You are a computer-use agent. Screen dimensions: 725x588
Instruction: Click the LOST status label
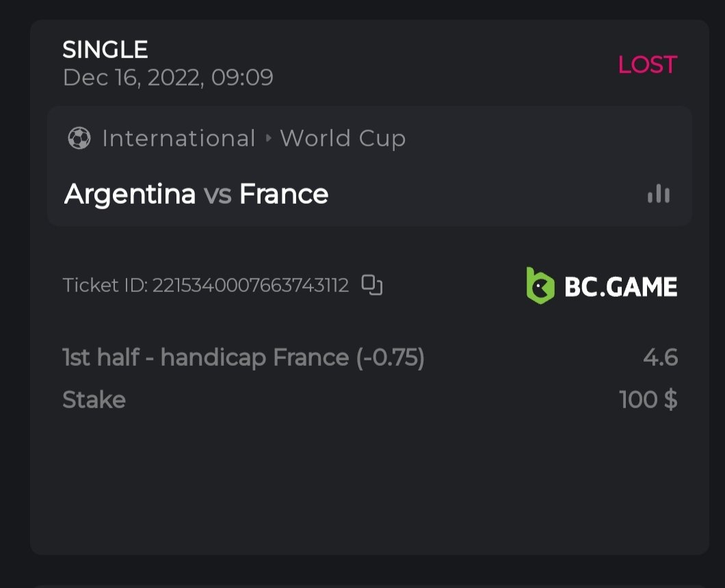pyautogui.click(x=647, y=65)
